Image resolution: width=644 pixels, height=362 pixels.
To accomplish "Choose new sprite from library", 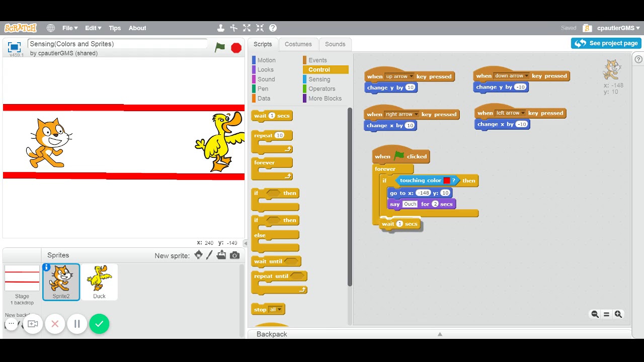I will (198, 255).
